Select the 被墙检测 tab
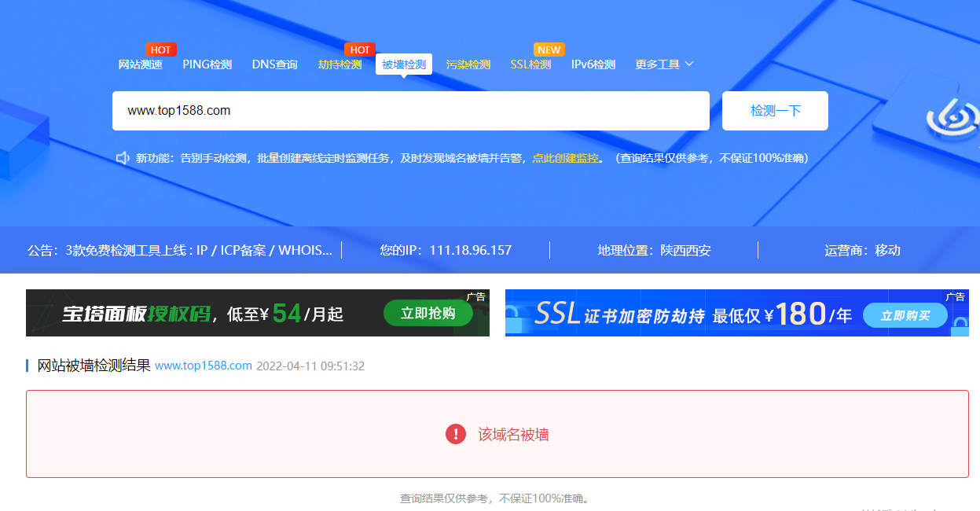This screenshot has height=511, width=980. coord(404,64)
